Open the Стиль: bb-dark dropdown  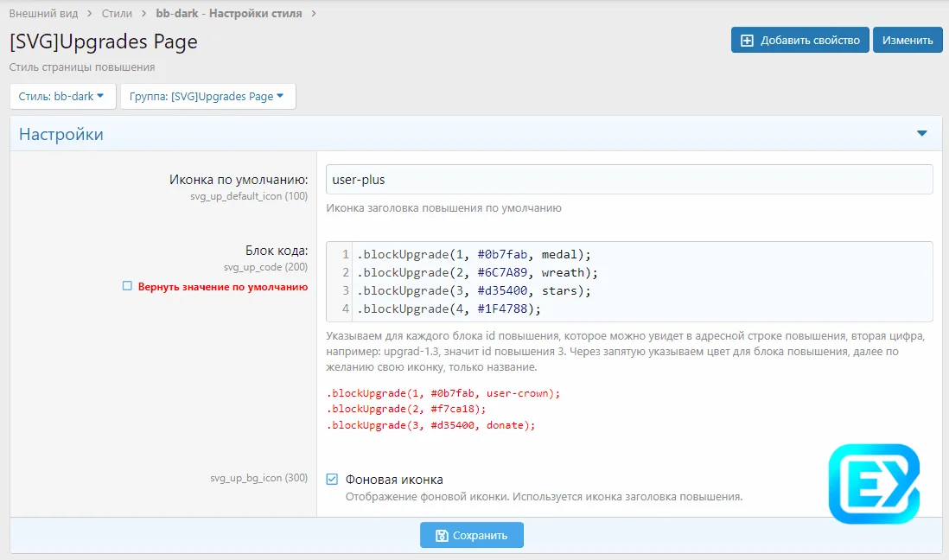62,97
